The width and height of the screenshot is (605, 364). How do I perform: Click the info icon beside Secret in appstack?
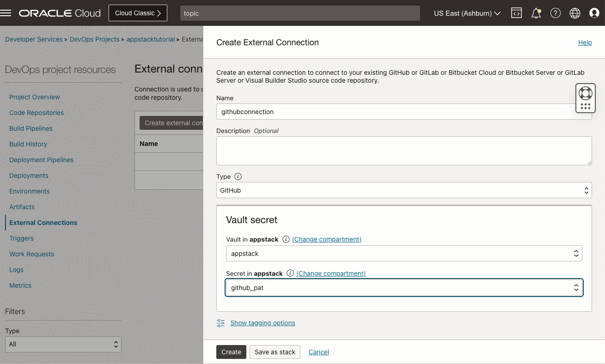click(290, 273)
